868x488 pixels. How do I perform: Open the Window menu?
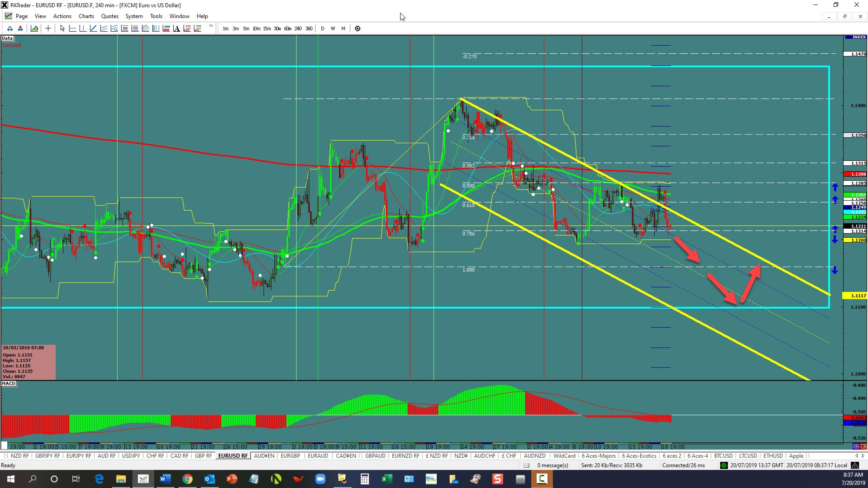point(179,16)
